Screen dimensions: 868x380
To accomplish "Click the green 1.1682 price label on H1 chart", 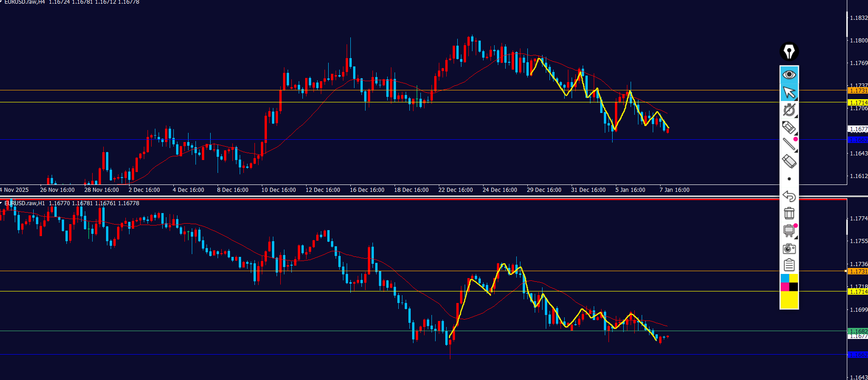I will click(857, 331).
